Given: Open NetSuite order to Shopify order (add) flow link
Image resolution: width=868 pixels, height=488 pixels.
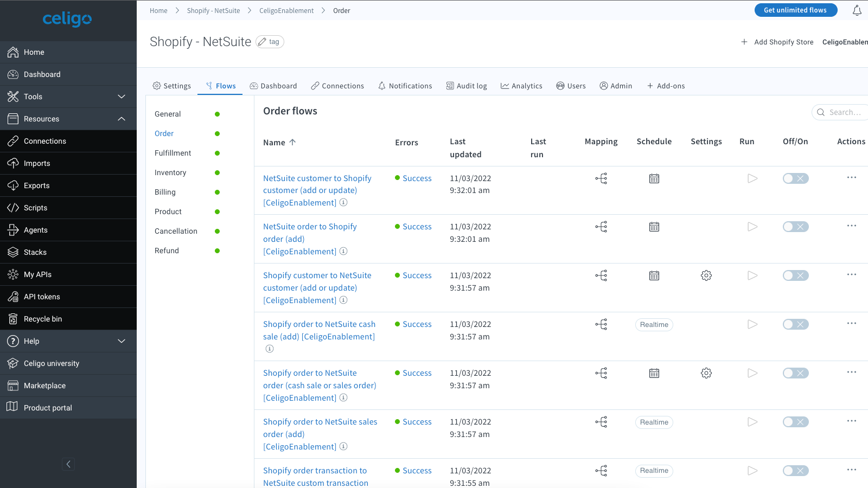Looking at the screenshot, I should [x=310, y=239].
